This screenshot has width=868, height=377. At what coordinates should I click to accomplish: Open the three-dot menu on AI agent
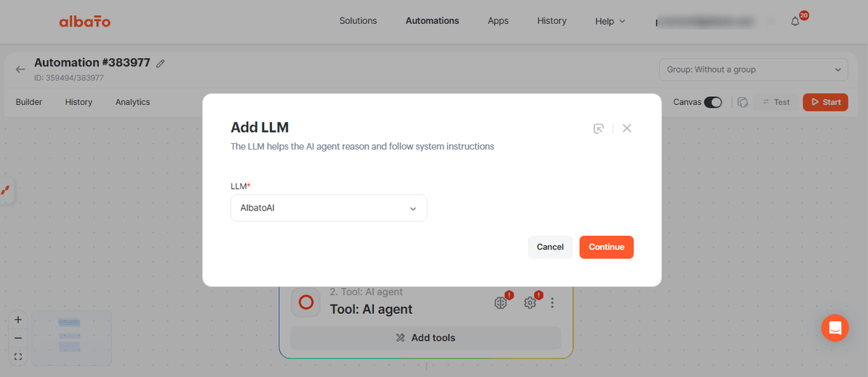click(x=553, y=303)
